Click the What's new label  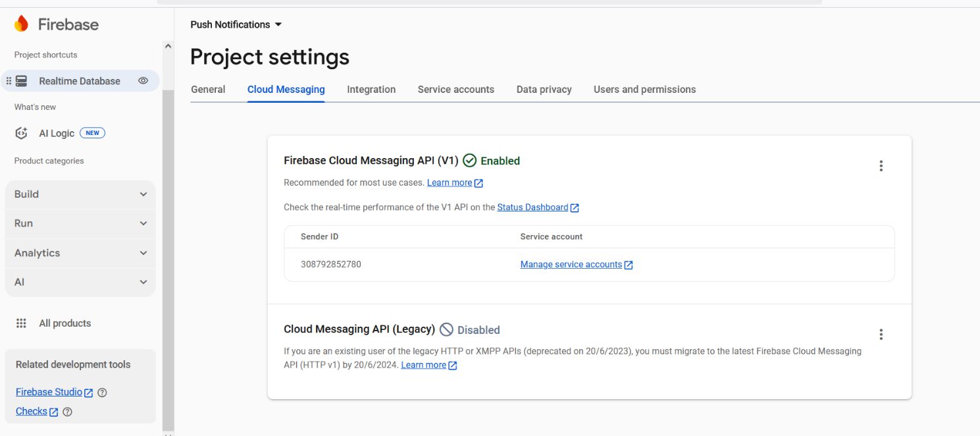coord(36,107)
